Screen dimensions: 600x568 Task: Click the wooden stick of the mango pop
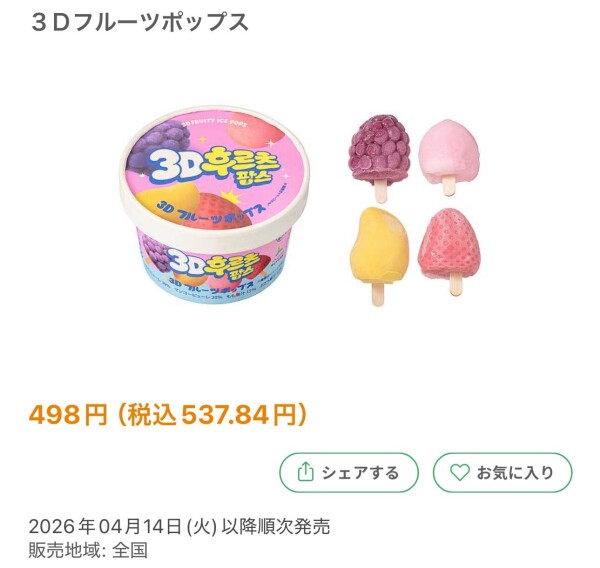[x=377, y=295]
